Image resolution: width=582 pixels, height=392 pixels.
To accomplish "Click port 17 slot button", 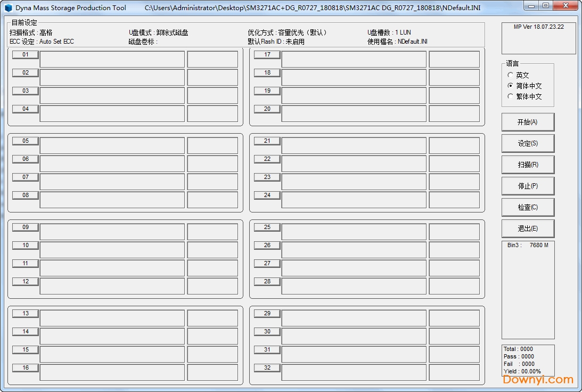I will pyautogui.click(x=267, y=55).
